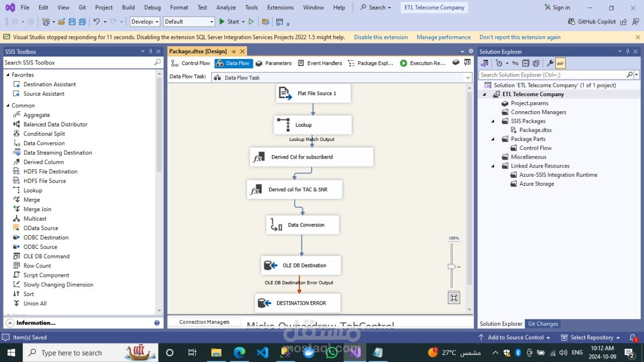Image resolution: width=644 pixels, height=362 pixels.
Task: Collapse the SSIS Packages folder
Action: (x=493, y=121)
